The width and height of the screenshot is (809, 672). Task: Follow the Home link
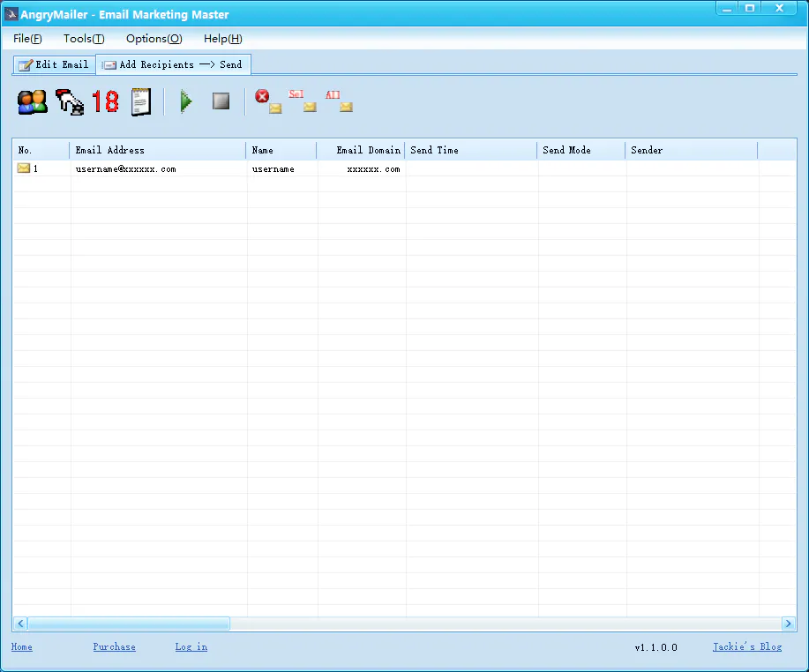pos(22,646)
